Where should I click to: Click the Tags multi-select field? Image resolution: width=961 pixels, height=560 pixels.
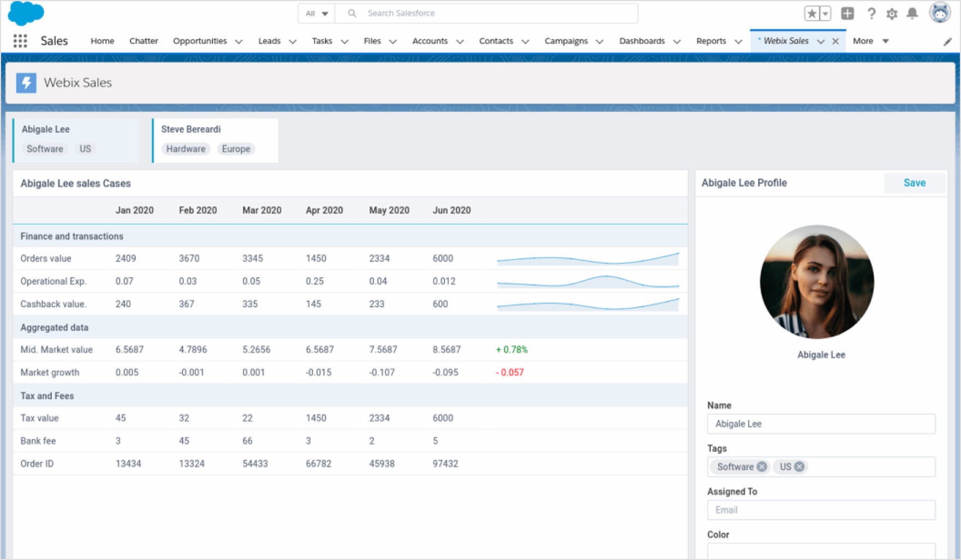point(821,467)
